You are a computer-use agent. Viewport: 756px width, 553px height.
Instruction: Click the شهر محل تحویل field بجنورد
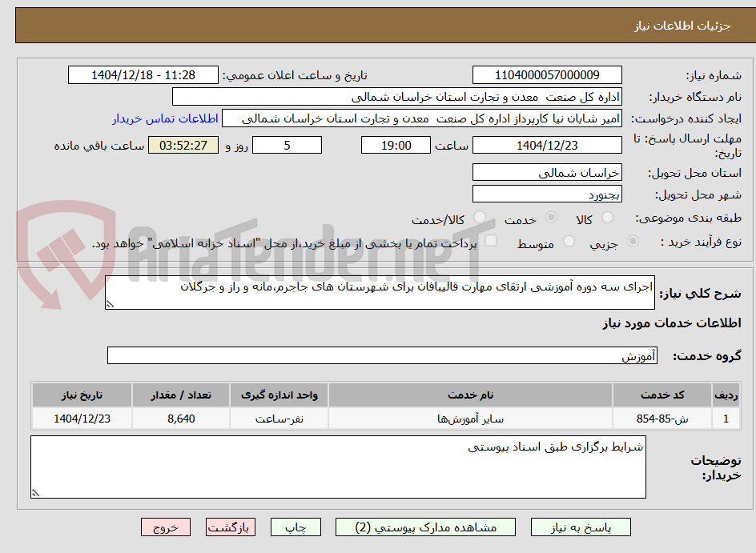(x=547, y=194)
